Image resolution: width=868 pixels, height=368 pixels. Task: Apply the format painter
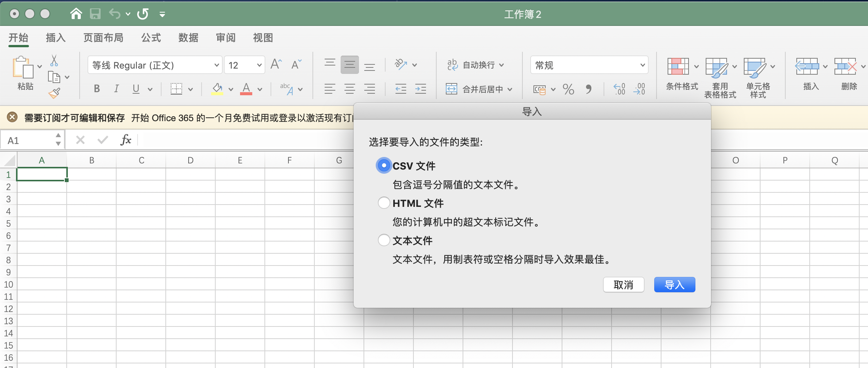[x=54, y=93]
